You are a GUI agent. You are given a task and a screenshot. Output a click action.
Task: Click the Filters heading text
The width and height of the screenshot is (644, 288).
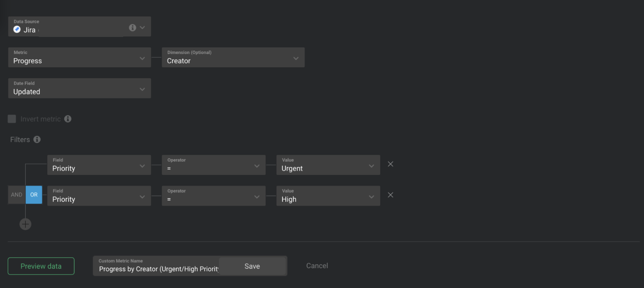(20, 139)
